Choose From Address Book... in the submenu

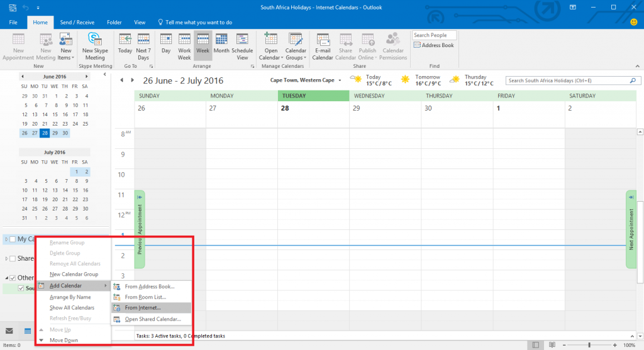click(152, 287)
